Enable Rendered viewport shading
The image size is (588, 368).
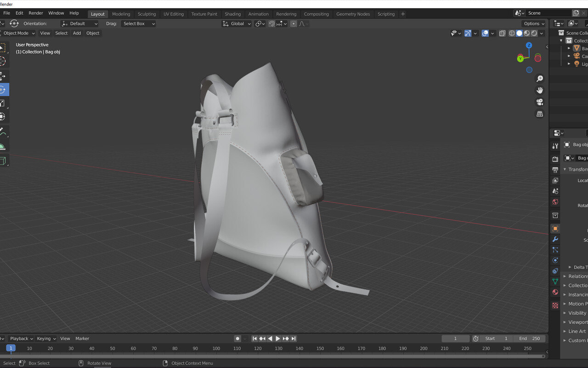coord(534,33)
